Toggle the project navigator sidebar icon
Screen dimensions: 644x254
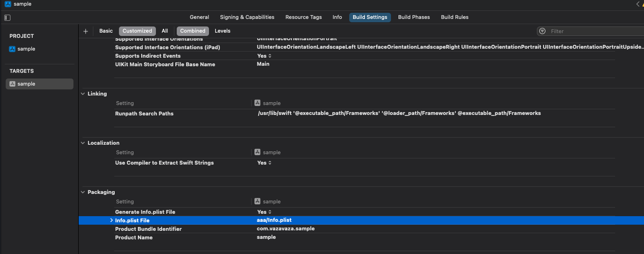click(7, 18)
